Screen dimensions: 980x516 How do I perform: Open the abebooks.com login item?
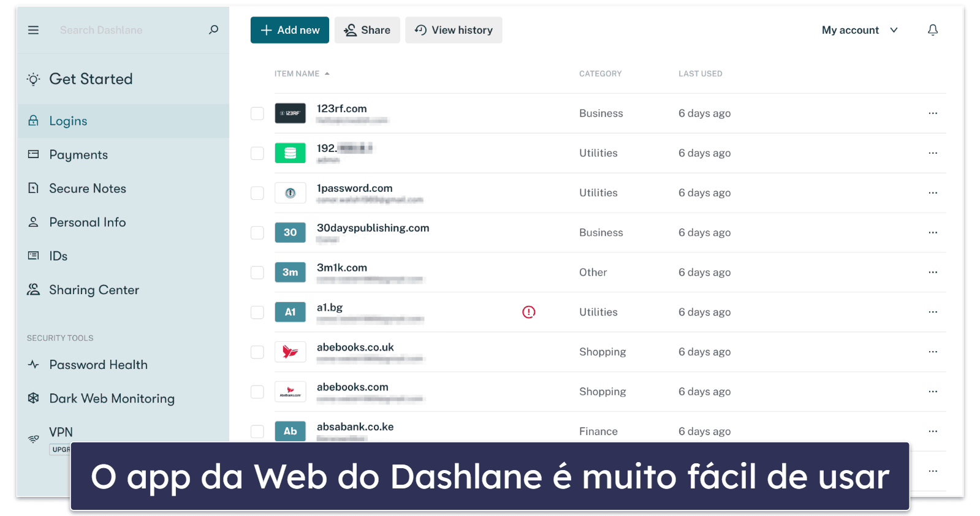(352, 387)
